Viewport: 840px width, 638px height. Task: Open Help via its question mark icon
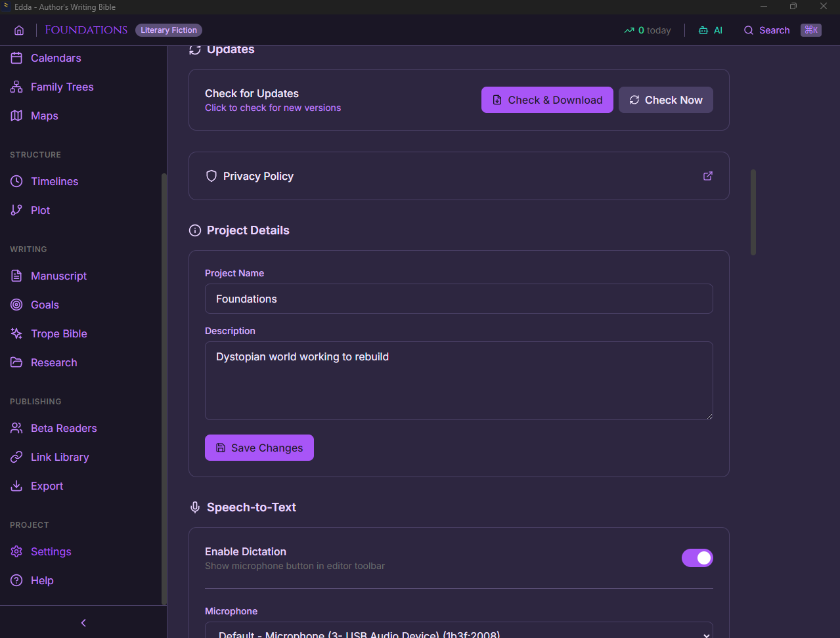click(16, 580)
